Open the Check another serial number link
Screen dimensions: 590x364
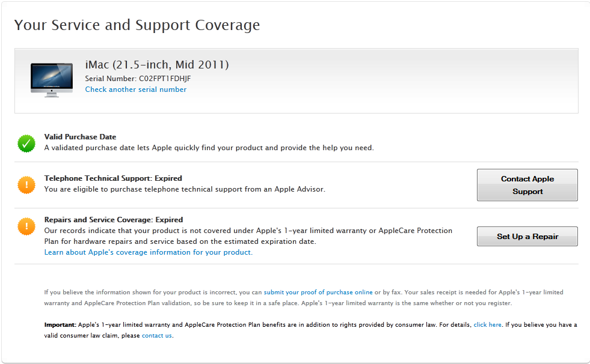136,89
